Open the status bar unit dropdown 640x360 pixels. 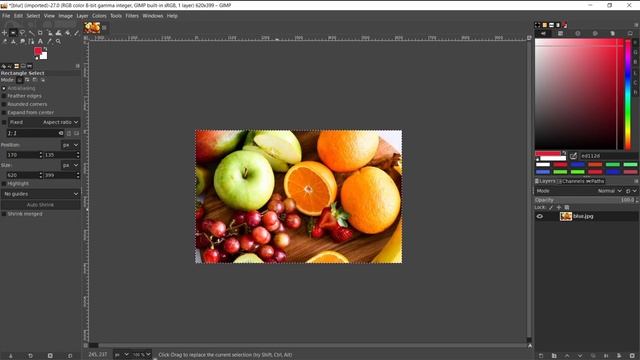point(121,355)
